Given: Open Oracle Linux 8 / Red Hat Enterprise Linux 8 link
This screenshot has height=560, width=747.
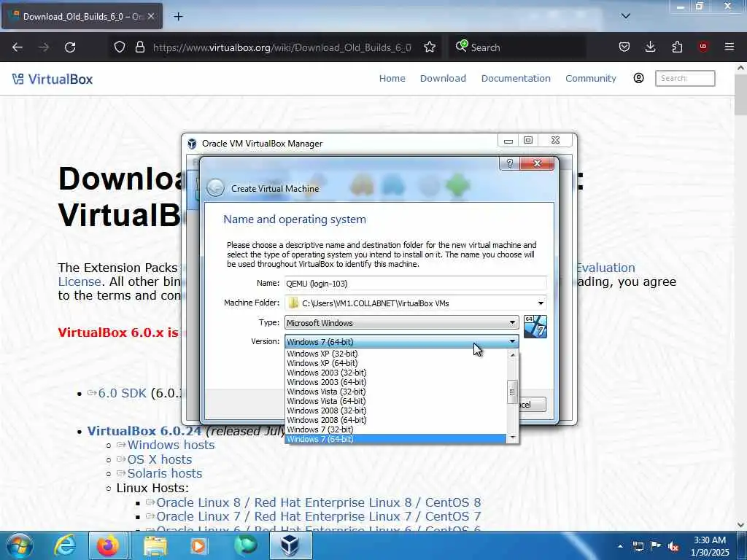Looking at the screenshot, I should 318,502.
